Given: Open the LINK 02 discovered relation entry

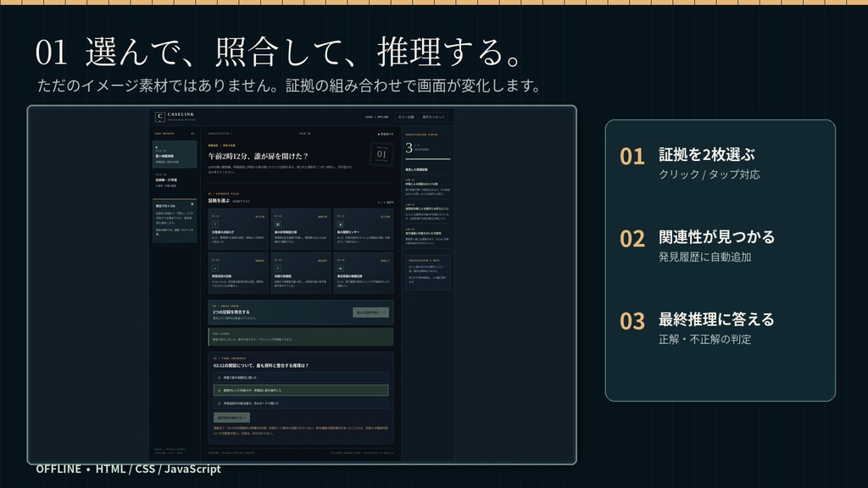Looking at the screenshot, I should point(427,212).
